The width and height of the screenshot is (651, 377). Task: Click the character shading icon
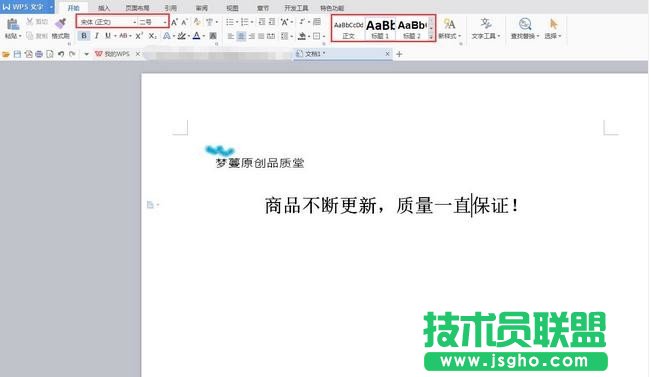[x=213, y=36]
